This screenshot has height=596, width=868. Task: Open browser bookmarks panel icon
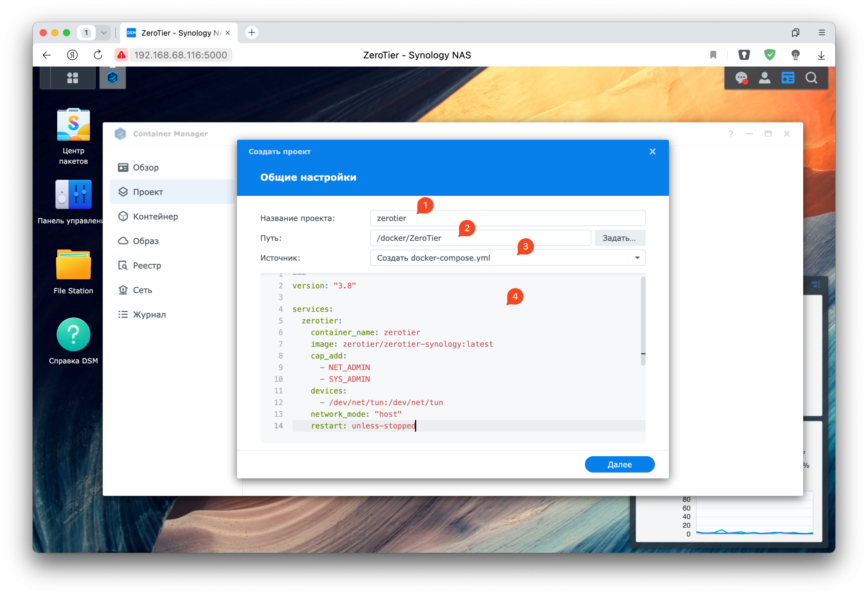coord(796,33)
